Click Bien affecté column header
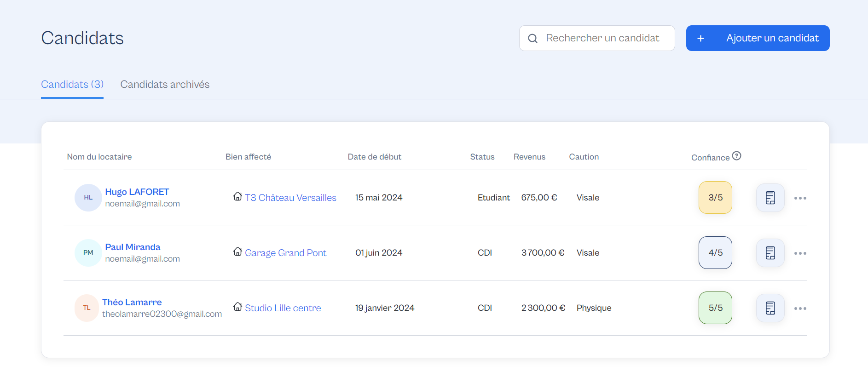 [x=248, y=157]
